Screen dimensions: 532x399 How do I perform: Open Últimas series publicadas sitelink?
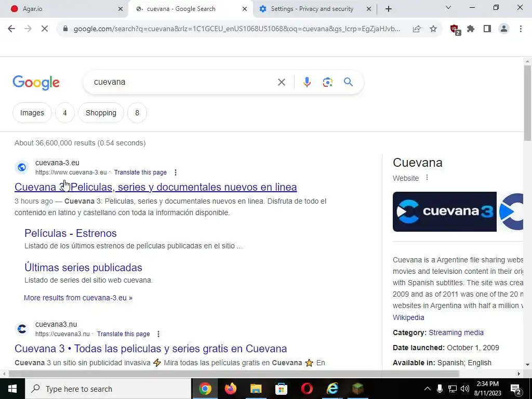pyautogui.click(x=83, y=268)
